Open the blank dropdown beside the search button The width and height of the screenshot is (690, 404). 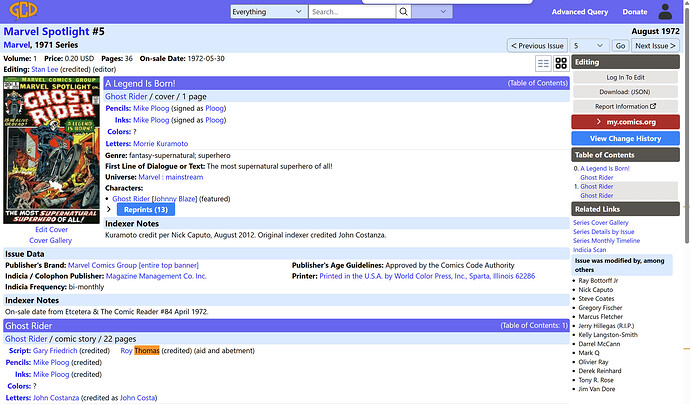(x=432, y=12)
